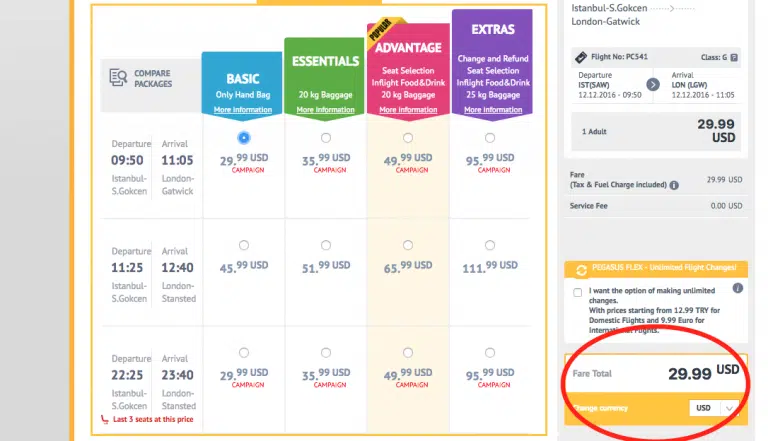Click the Advantage package header
The image size is (768, 441).
407,47
